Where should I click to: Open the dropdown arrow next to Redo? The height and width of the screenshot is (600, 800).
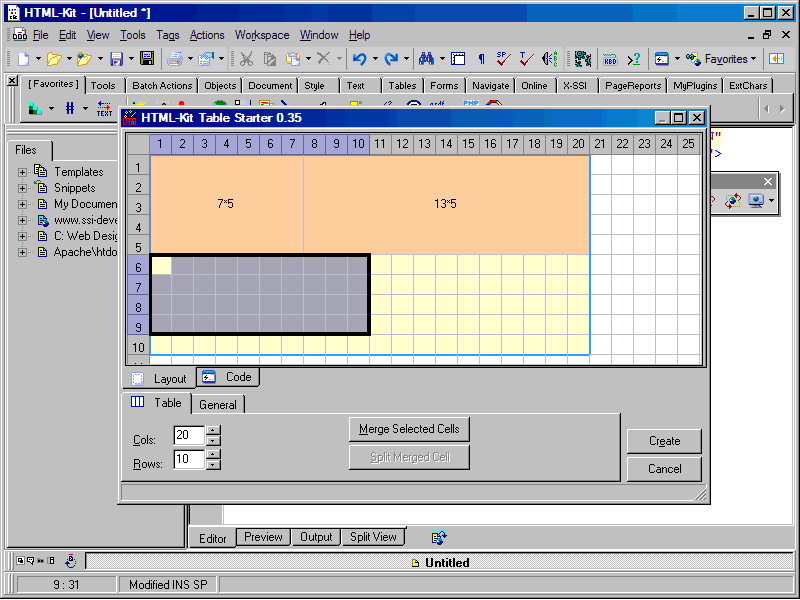406,59
